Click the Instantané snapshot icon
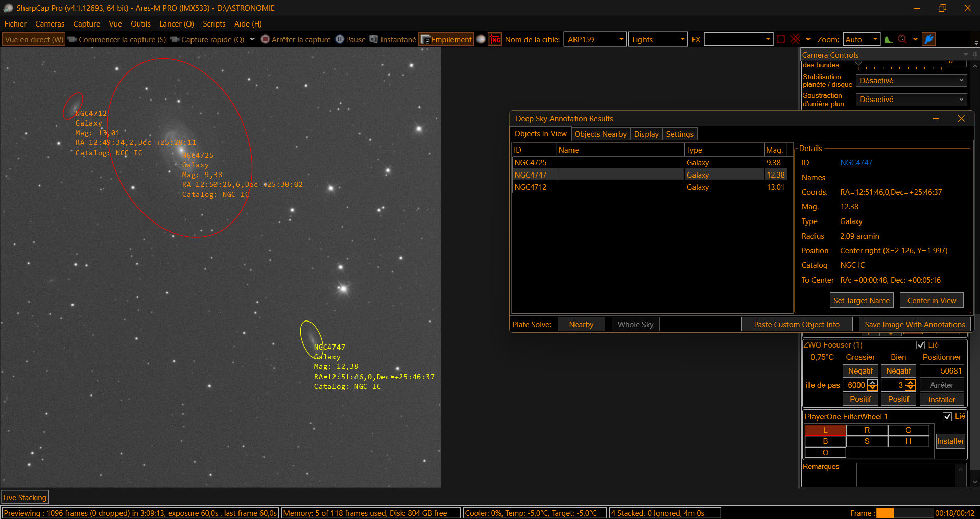The width and height of the screenshot is (980, 519). [374, 39]
